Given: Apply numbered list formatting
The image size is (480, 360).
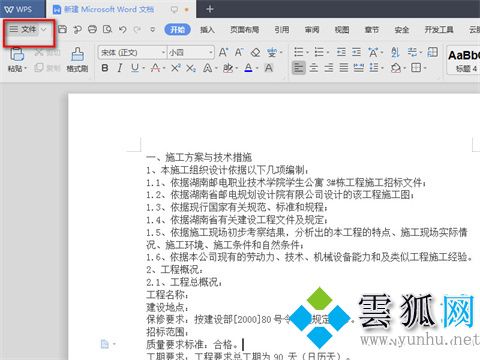Looking at the screenshot, I should click(x=319, y=52).
